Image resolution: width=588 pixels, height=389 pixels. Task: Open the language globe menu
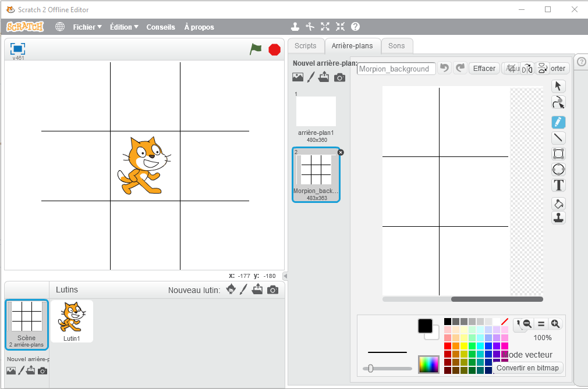point(60,27)
